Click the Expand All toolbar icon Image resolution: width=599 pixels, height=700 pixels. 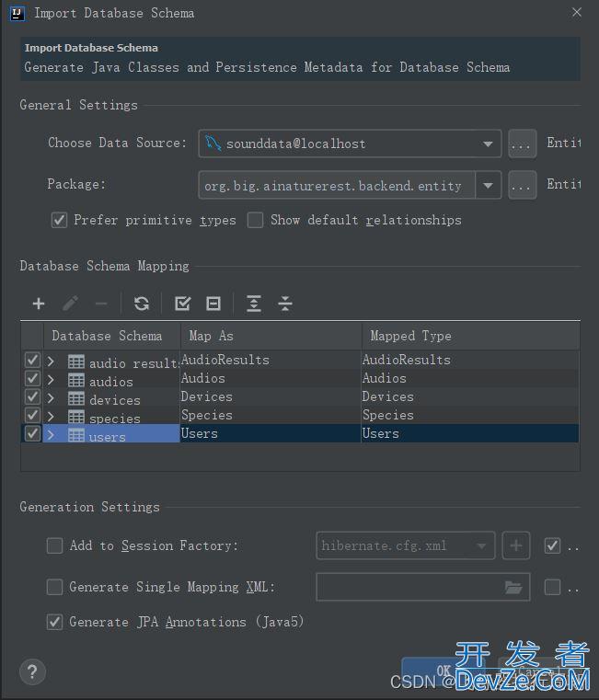pyautogui.click(x=254, y=304)
